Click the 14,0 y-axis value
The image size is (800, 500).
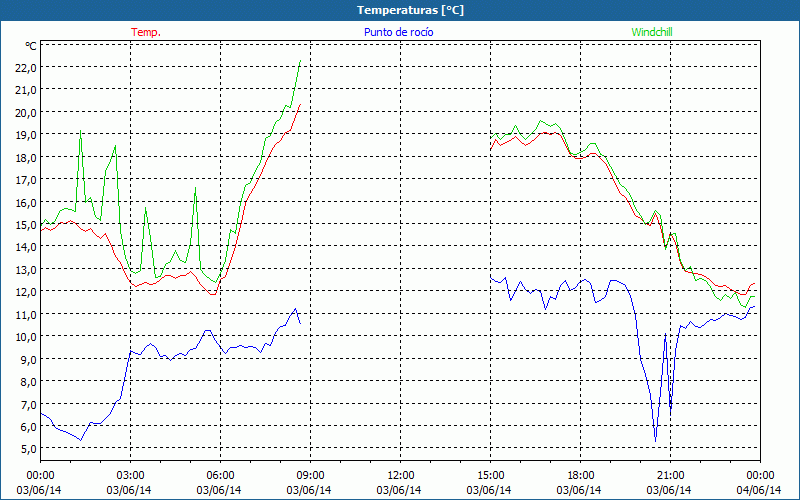[x=26, y=247]
